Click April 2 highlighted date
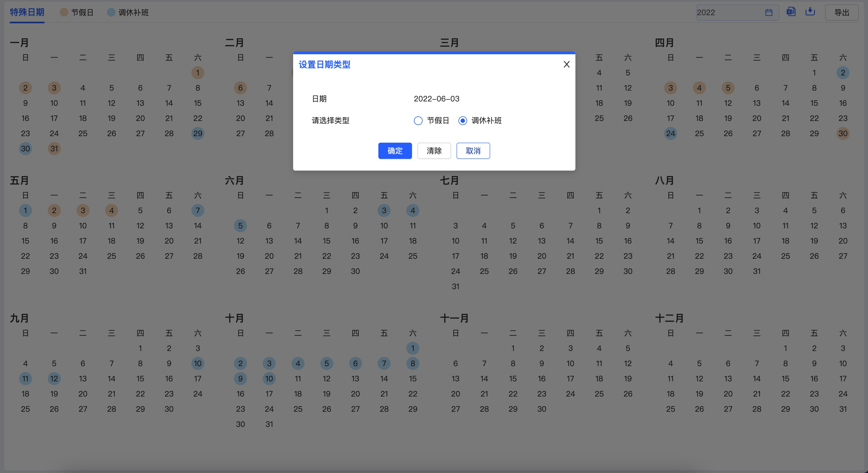This screenshot has height=473, width=868. pyautogui.click(x=843, y=72)
